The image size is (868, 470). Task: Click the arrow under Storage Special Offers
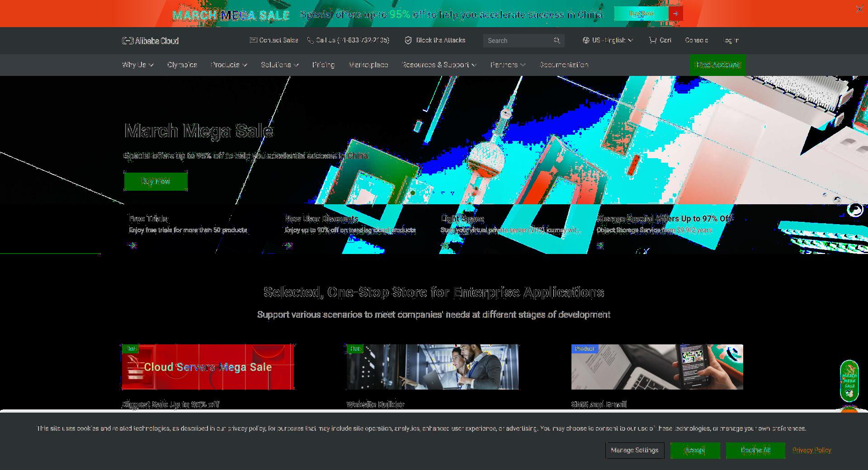tap(600, 245)
